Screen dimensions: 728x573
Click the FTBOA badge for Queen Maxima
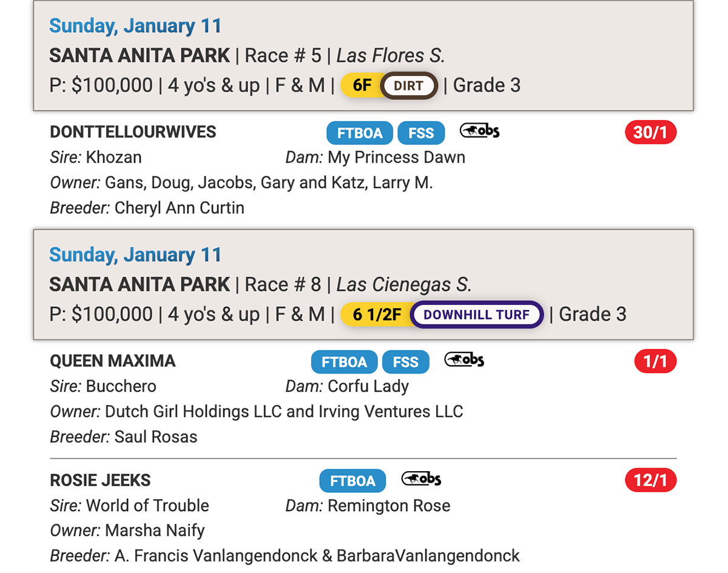pos(344,362)
